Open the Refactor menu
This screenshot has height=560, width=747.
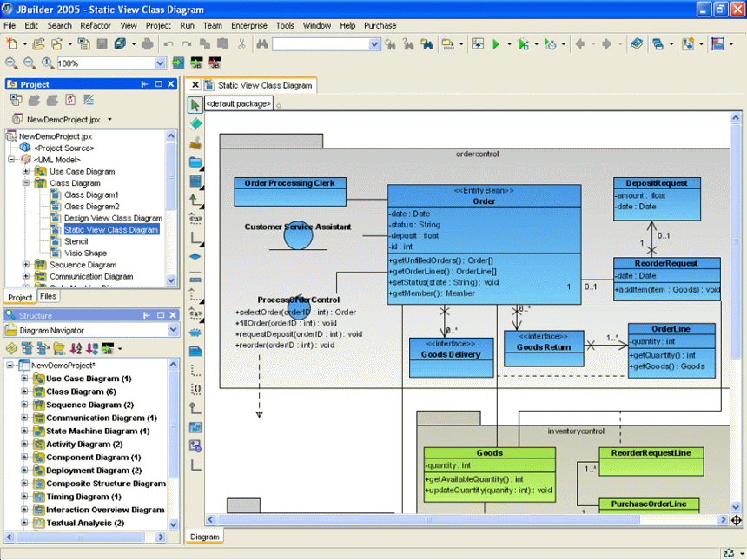pyautogui.click(x=96, y=26)
